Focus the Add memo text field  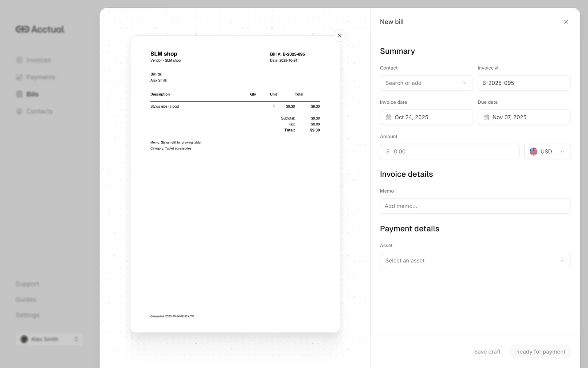(475, 206)
